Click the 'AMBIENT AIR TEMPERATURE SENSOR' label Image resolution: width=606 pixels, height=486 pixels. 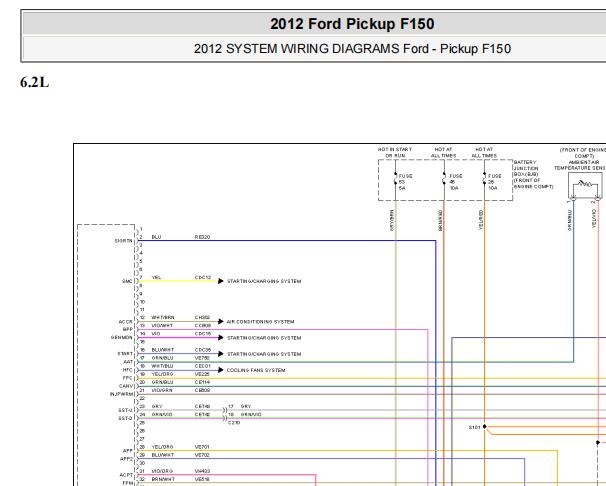click(582, 165)
